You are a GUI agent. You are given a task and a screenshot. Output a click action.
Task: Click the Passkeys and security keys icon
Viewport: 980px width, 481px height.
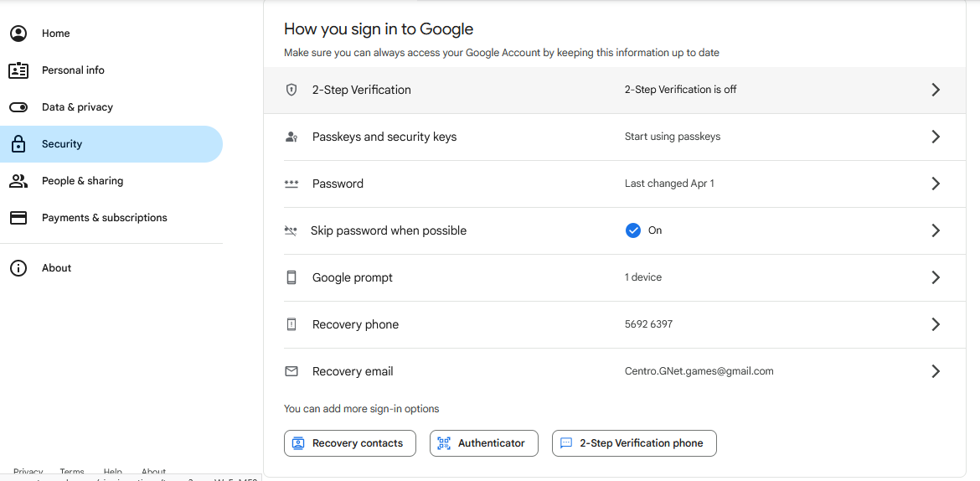click(291, 137)
